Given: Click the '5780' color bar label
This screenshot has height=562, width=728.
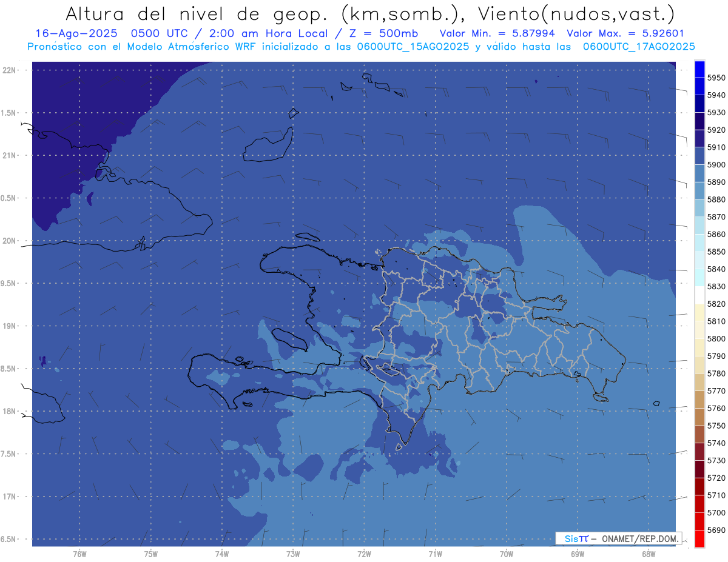Looking at the screenshot, I should pos(716,373).
